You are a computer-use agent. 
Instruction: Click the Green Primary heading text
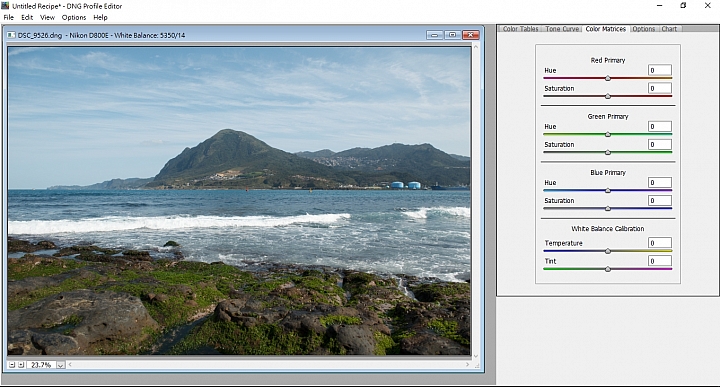(608, 116)
